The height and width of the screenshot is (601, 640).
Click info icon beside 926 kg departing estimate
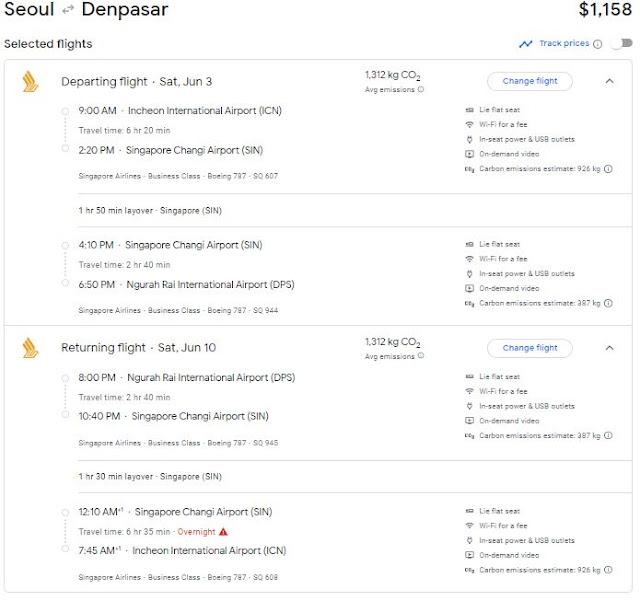608,169
